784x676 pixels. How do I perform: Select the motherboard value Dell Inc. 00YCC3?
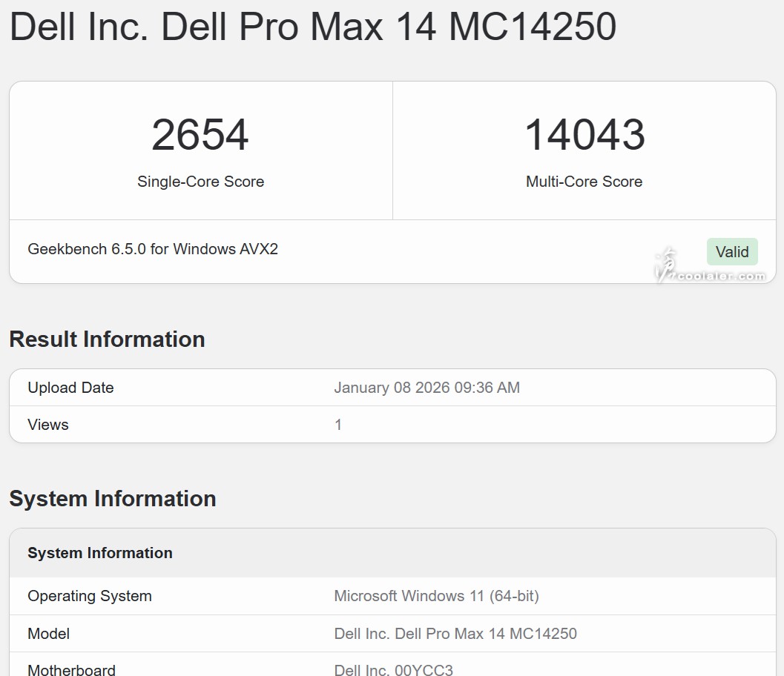point(393,670)
